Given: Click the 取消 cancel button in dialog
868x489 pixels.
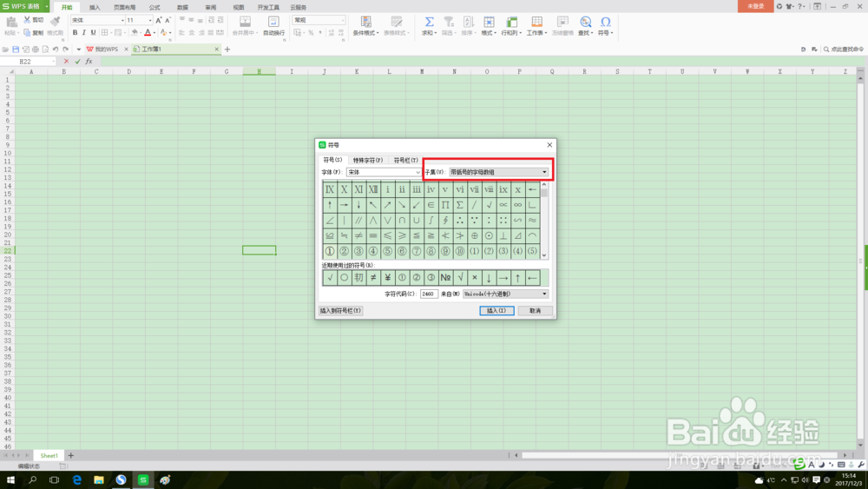Looking at the screenshot, I should [x=535, y=311].
